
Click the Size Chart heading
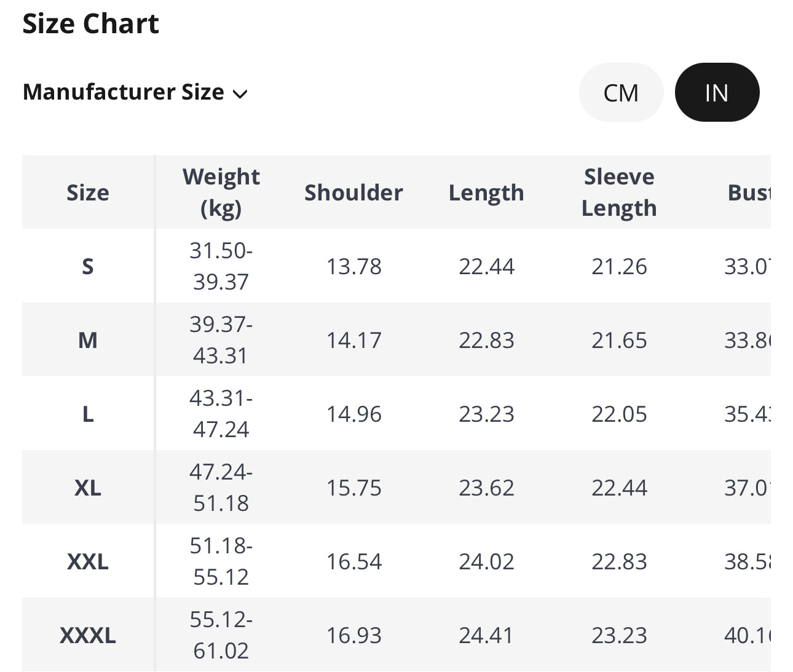pos(90,24)
